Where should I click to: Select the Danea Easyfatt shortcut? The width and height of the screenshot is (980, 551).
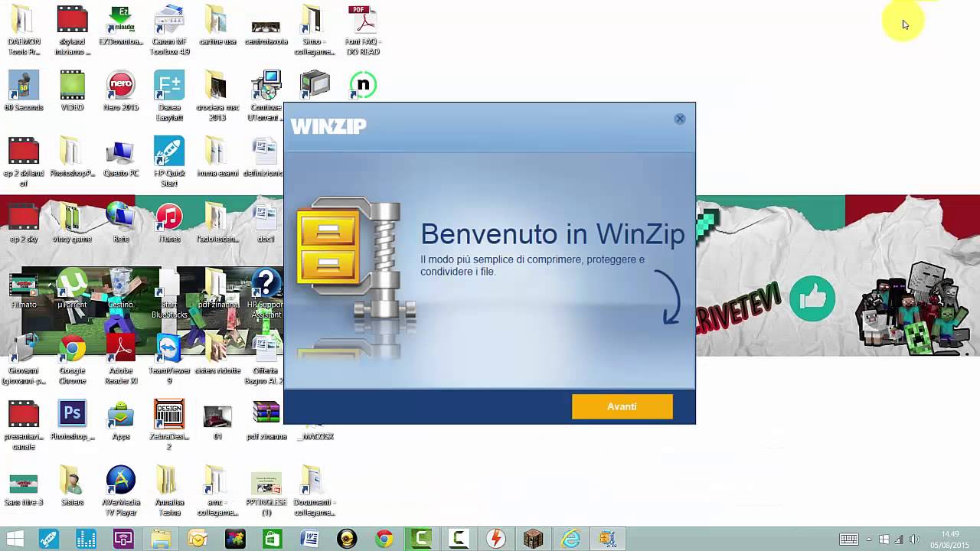(169, 96)
